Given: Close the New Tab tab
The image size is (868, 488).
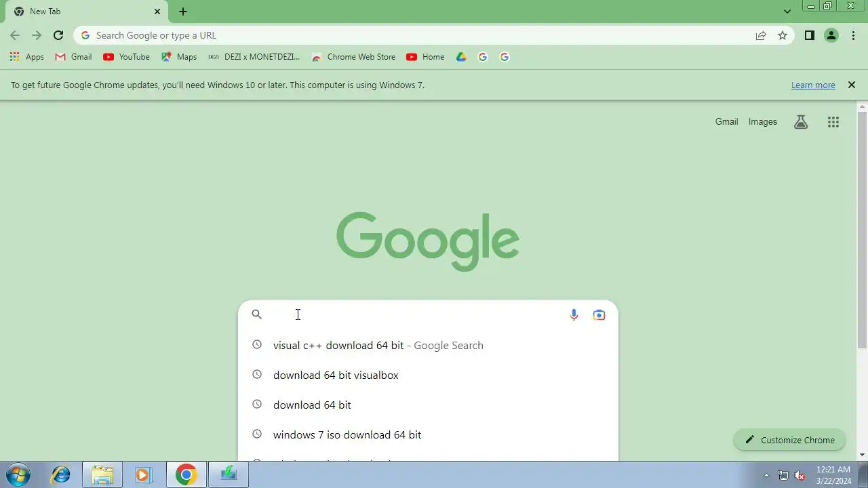Looking at the screenshot, I should pyautogui.click(x=157, y=12).
